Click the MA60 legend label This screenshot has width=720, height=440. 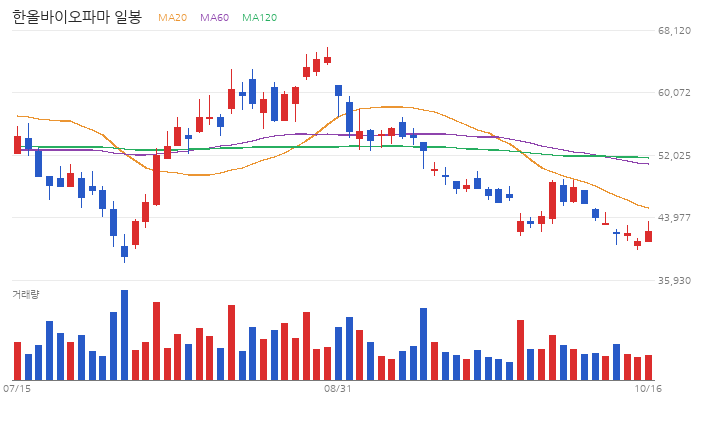click(214, 17)
